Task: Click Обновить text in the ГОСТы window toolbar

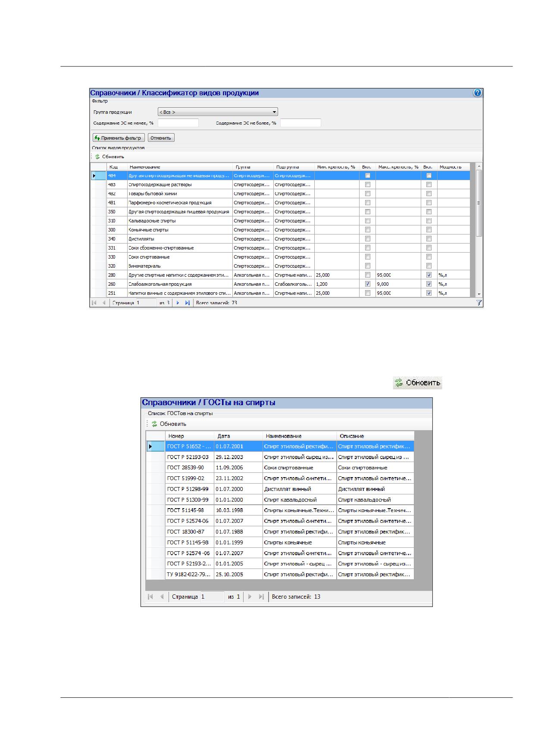Action: coord(173,424)
